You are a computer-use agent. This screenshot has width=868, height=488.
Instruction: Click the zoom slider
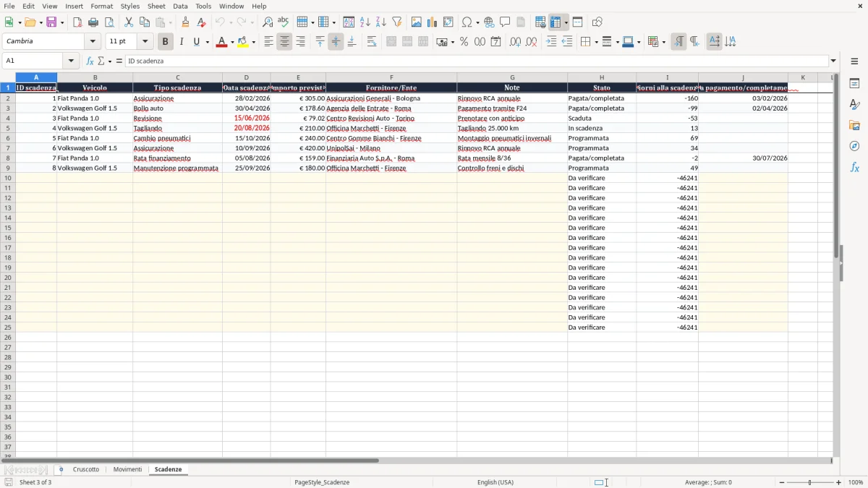click(809, 482)
